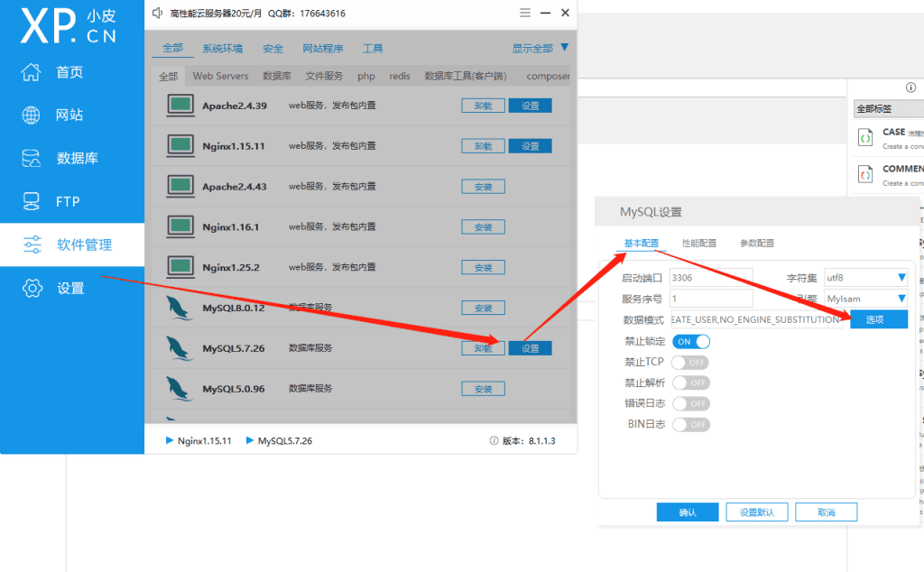Screen dimensions: 924x572
Task: Filter by Web Servers sub-tab
Action: click(220, 76)
